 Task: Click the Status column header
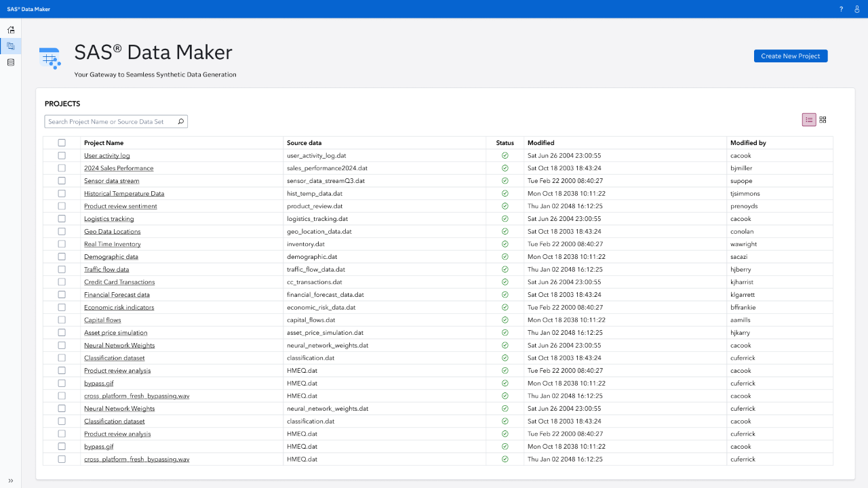pos(505,143)
